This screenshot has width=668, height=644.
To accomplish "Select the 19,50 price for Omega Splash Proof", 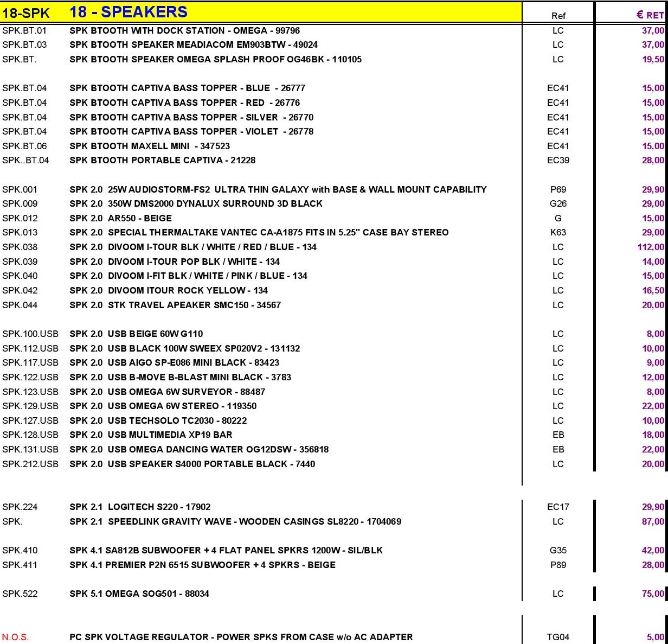I will (x=653, y=59).
